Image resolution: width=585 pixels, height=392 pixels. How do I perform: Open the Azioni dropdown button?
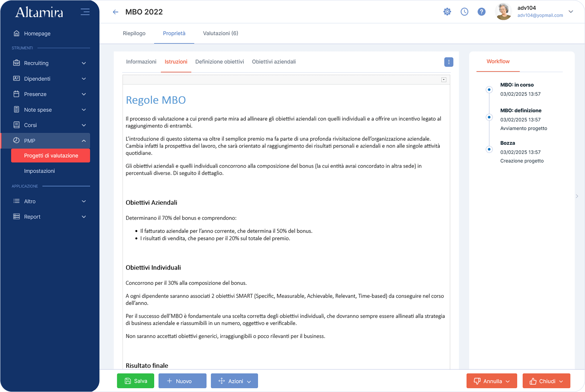pyautogui.click(x=234, y=381)
